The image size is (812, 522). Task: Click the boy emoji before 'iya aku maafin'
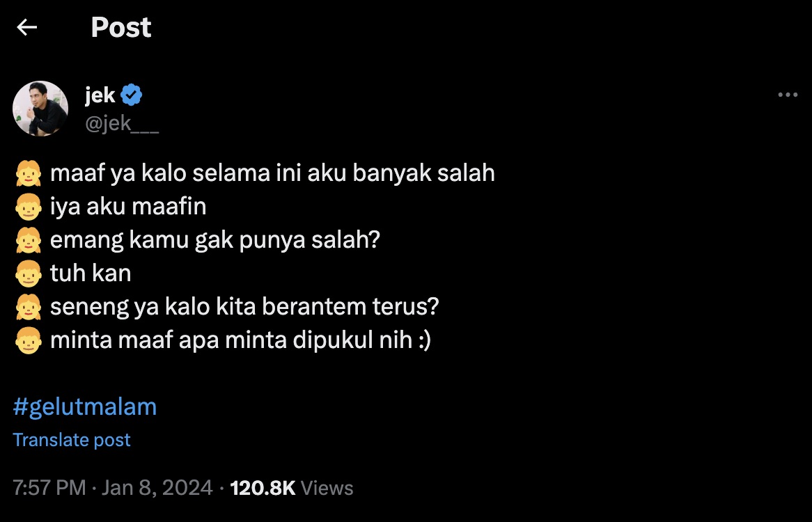28,207
